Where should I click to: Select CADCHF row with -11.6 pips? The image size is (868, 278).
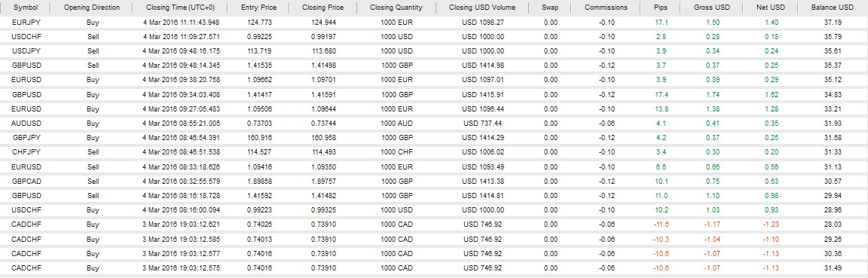coord(434,225)
